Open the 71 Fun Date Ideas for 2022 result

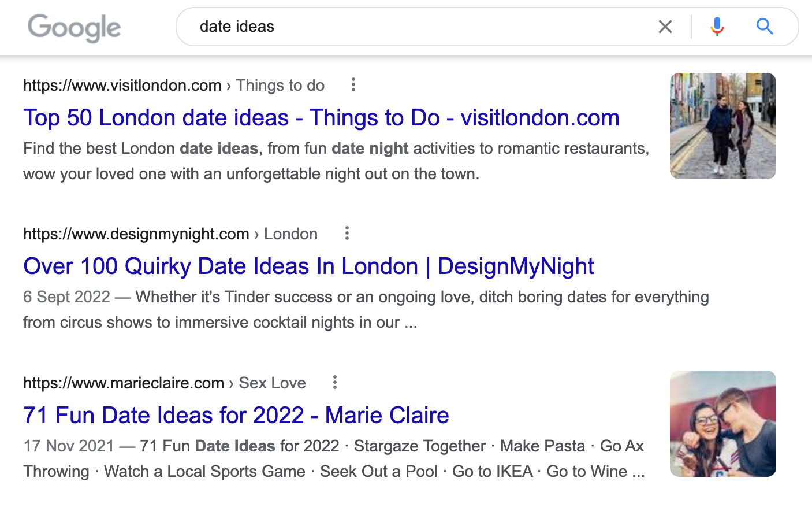[x=235, y=415]
